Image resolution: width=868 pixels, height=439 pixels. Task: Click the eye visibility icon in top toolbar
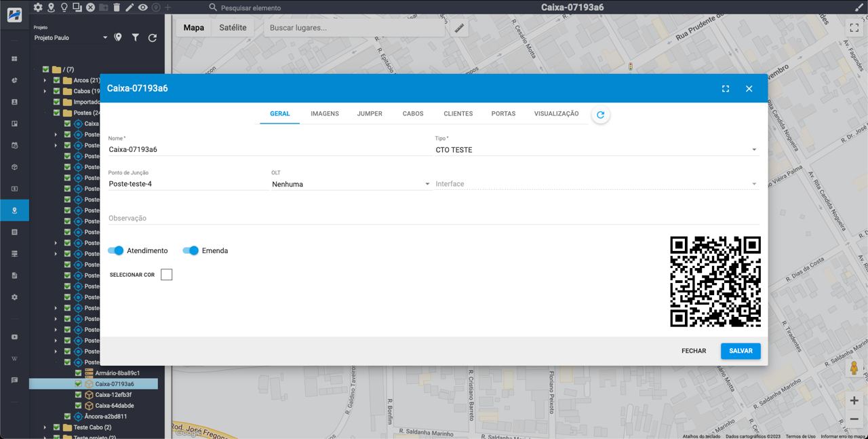tap(142, 7)
